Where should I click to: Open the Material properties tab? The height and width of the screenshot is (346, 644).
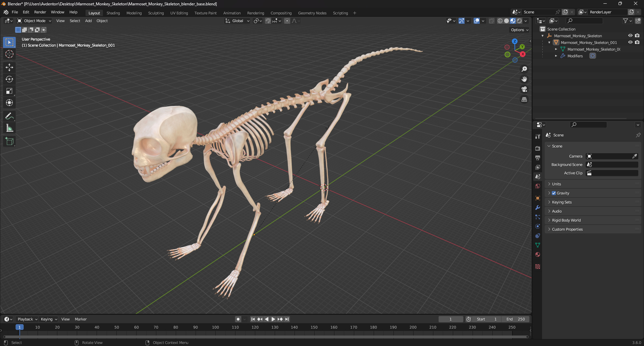coord(538,254)
